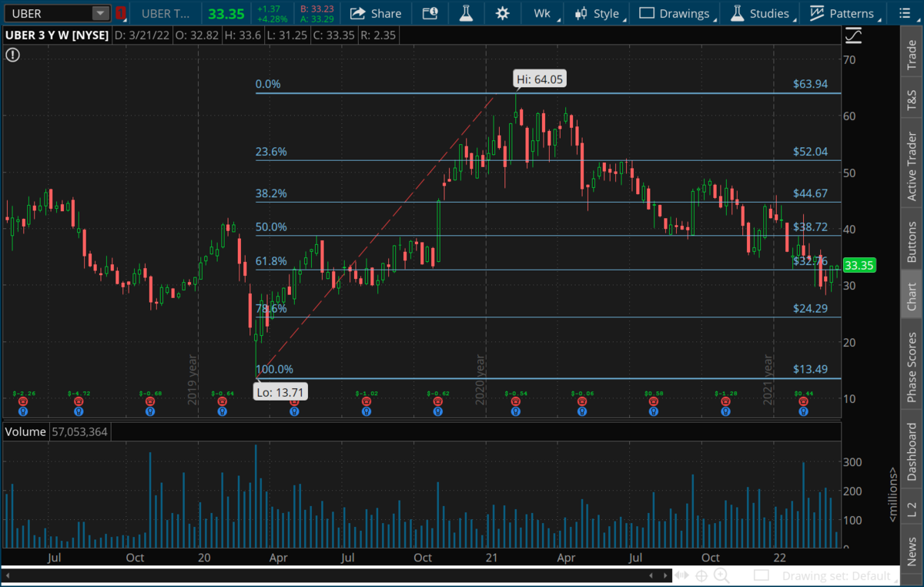Click the red earnings icon under $0.44
This screenshot has width=924, height=587.
[803, 401]
